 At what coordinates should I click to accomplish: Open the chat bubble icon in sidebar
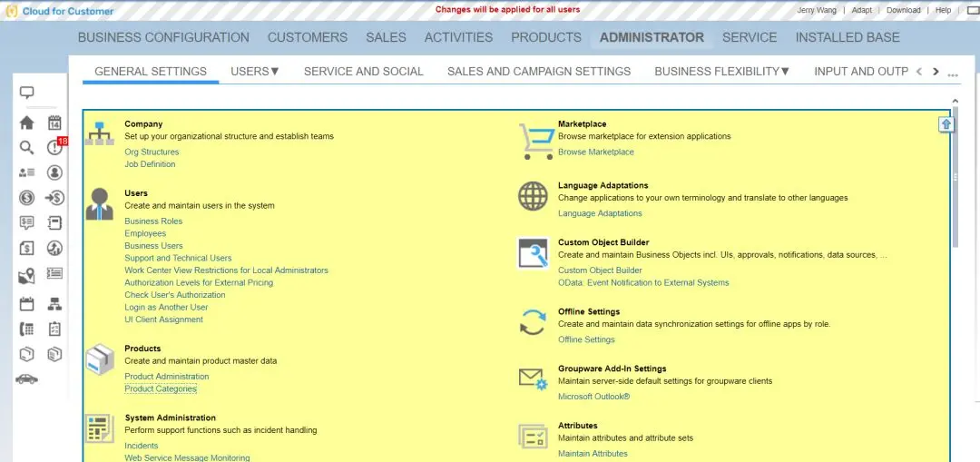pos(26,93)
